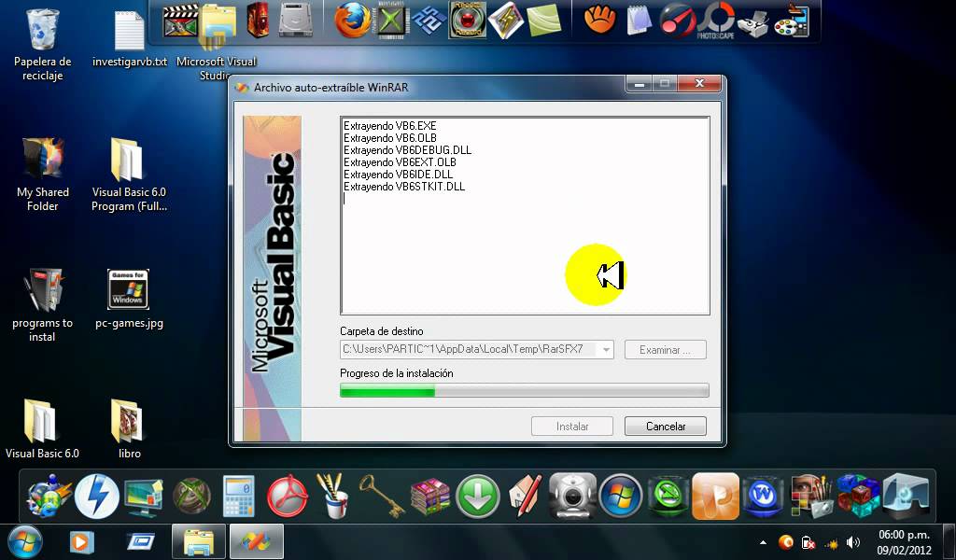Open the red tower computer icon in top dock
This screenshot has height=560, width=956.
258,21
